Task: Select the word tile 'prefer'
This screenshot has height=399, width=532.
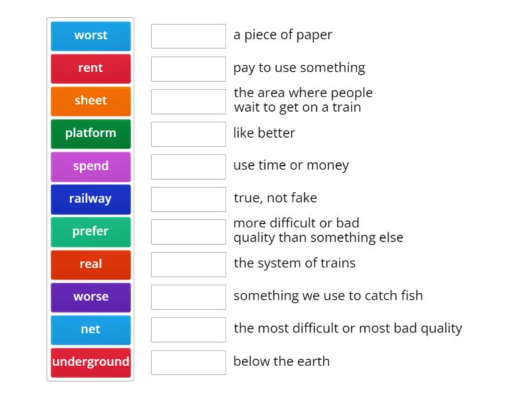Action: tap(90, 231)
